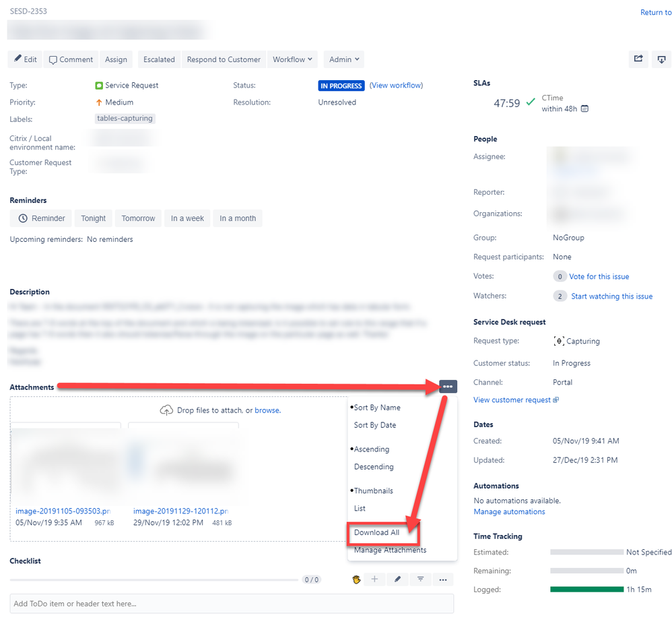
Task: Expand the Workflow dropdown
Action: [292, 59]
